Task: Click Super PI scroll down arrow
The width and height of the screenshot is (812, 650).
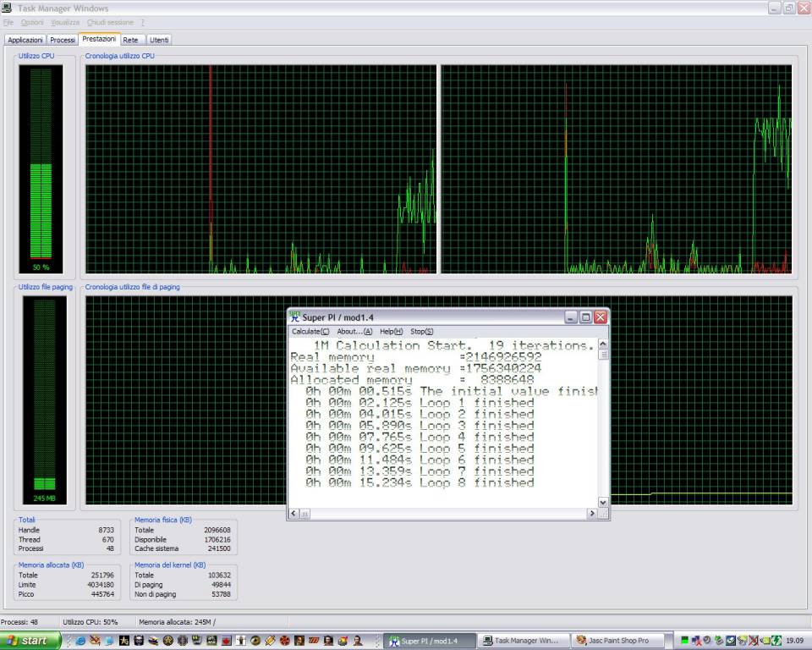Action: 603,502
